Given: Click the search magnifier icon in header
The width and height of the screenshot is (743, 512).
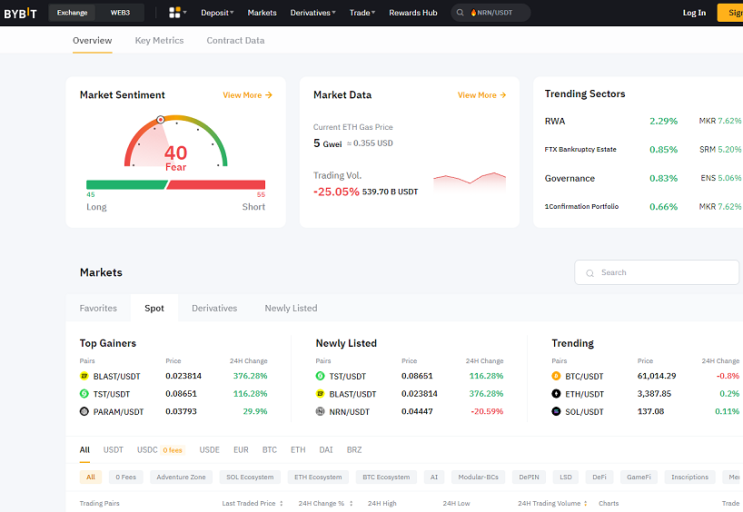Looking at the screenshot, I should coord(460,13).
